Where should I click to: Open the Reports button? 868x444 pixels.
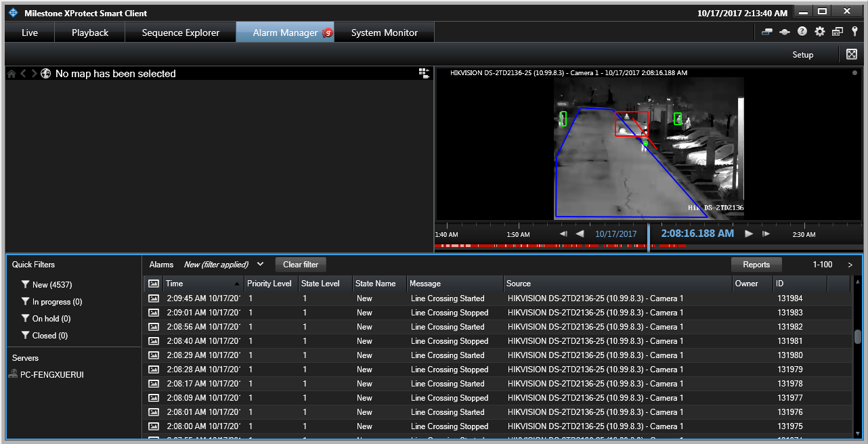756,265
